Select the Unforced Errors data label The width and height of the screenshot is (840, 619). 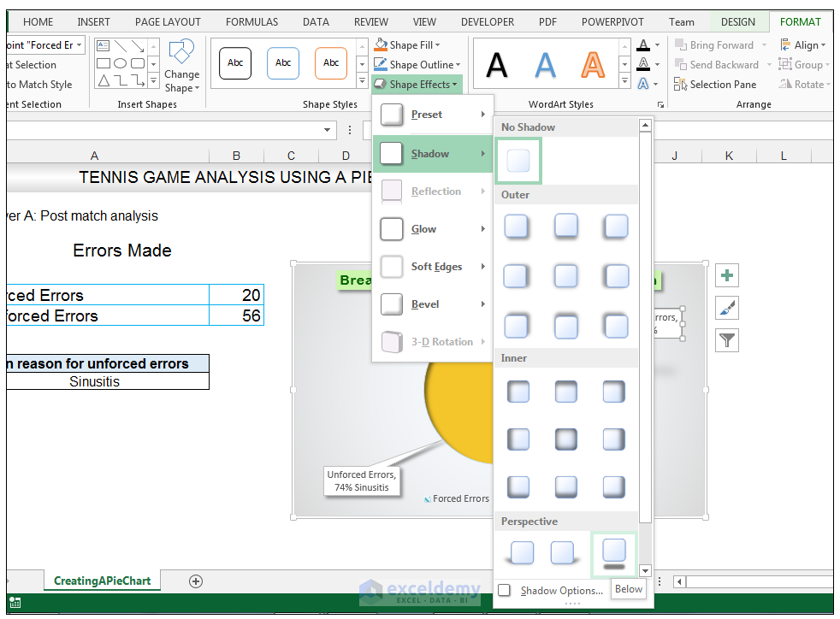[362, 480]
